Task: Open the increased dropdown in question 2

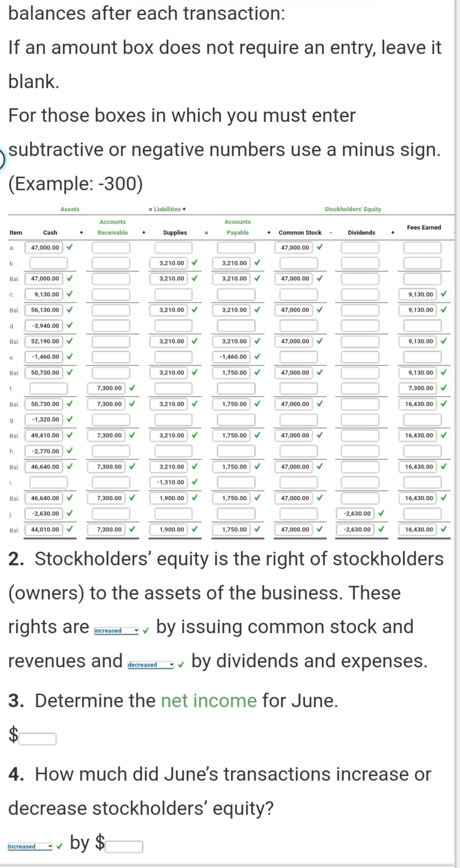Action: [x=117, y=630]
